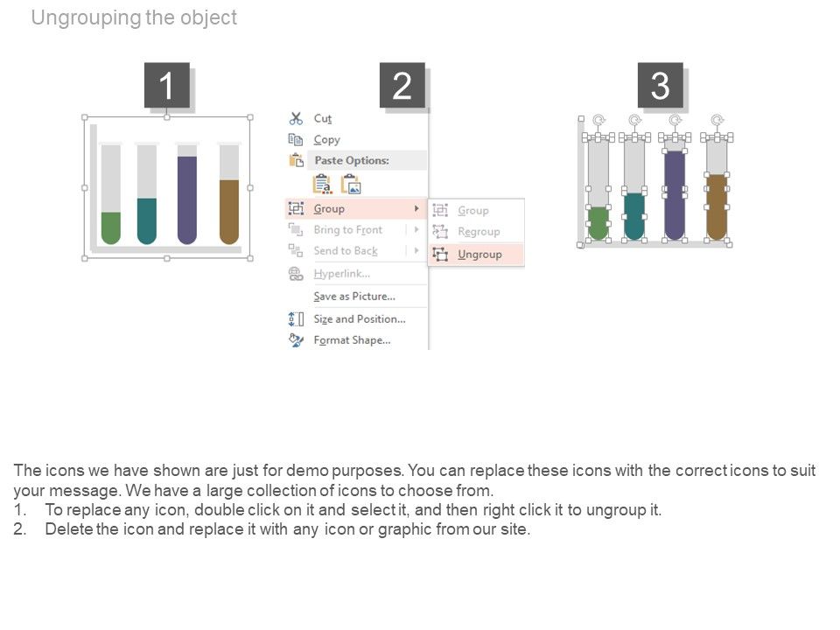Expand the Group submenu arrow
This screenshot has height=630, width=840.
point(416,209)
